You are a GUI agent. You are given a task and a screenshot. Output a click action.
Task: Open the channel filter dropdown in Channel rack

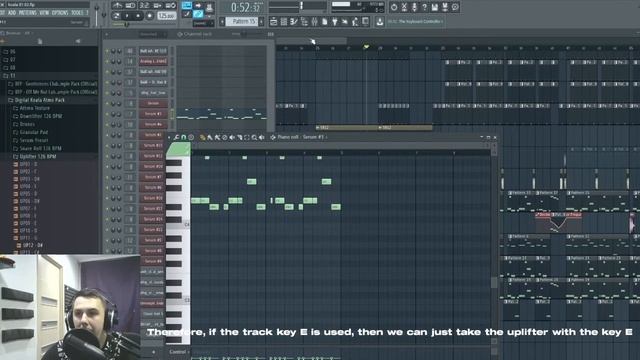(x=153, y=35)
